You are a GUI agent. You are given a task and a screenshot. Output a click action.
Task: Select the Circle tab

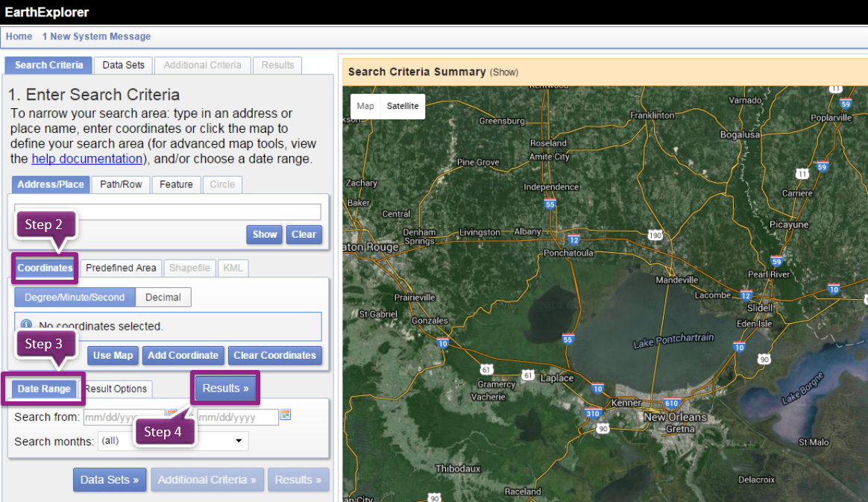click(x=222, y=184)
